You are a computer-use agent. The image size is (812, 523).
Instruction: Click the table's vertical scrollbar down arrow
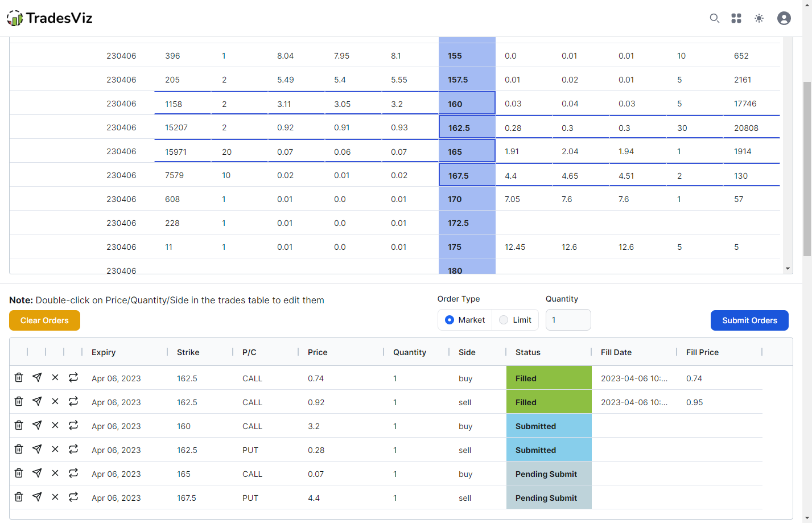(787, 267)
